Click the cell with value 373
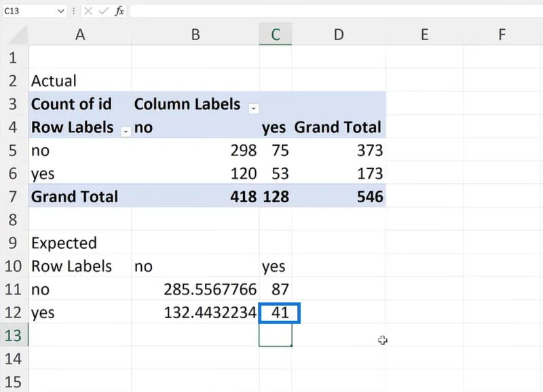 tap(339, 150)
